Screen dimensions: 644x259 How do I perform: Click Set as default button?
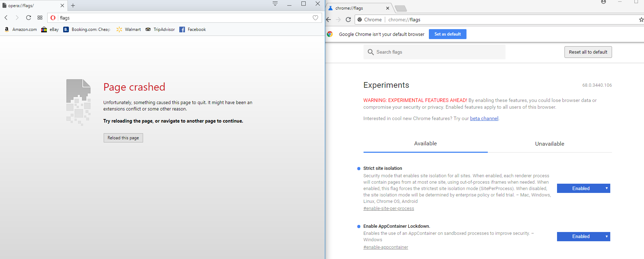click(x=447, y=34)
